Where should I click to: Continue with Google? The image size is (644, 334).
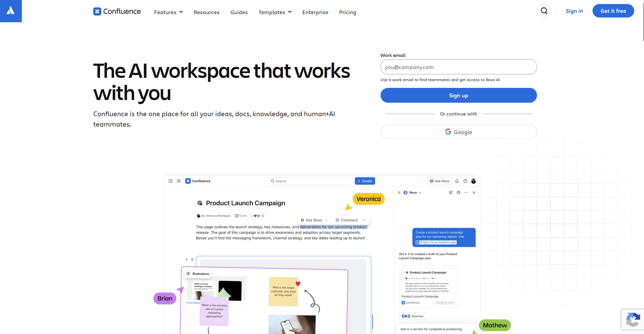pyautogui.click(x=459, y=132)
